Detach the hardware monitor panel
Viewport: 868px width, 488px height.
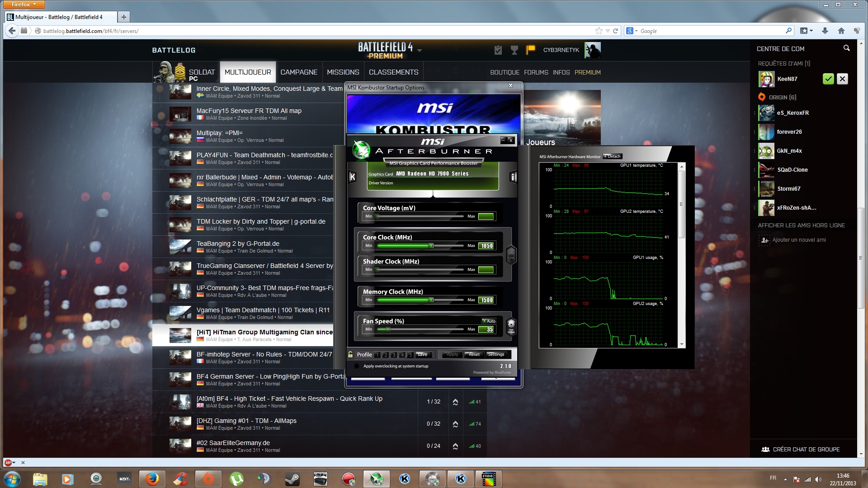(613, 156)
